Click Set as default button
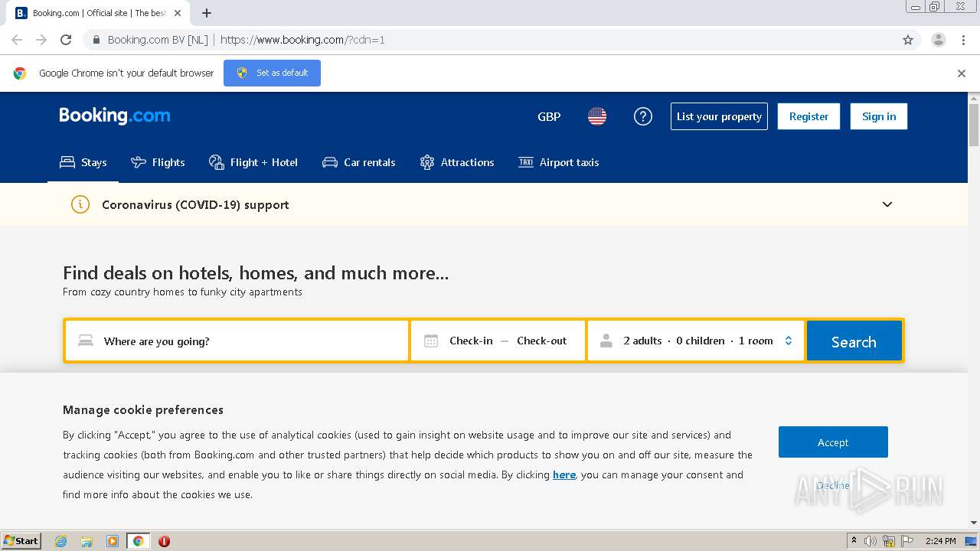The width and height of the screenshot is (980, 551). (272, 73)
